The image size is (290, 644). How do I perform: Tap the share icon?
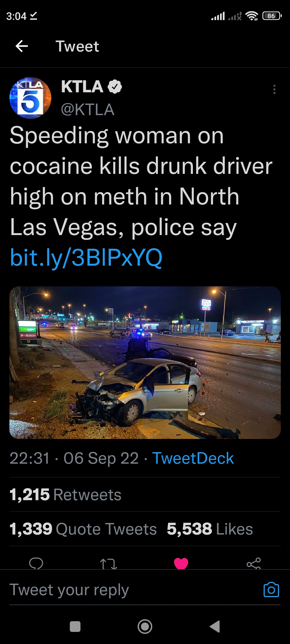(x=254, y=563)
